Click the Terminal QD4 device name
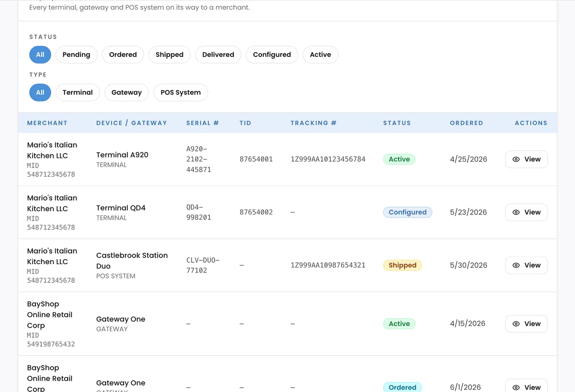This screenshot has height=392, width=575. pos(121,208)
